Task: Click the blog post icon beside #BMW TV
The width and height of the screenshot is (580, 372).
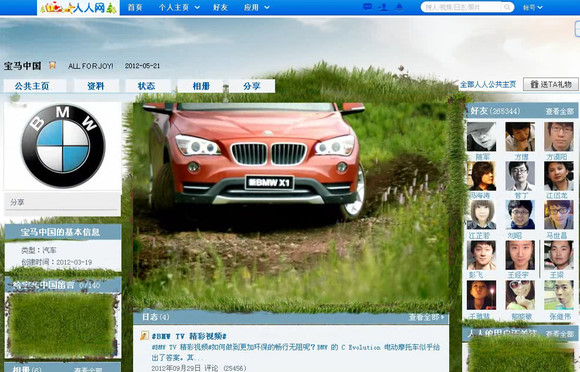Action: 144,336
